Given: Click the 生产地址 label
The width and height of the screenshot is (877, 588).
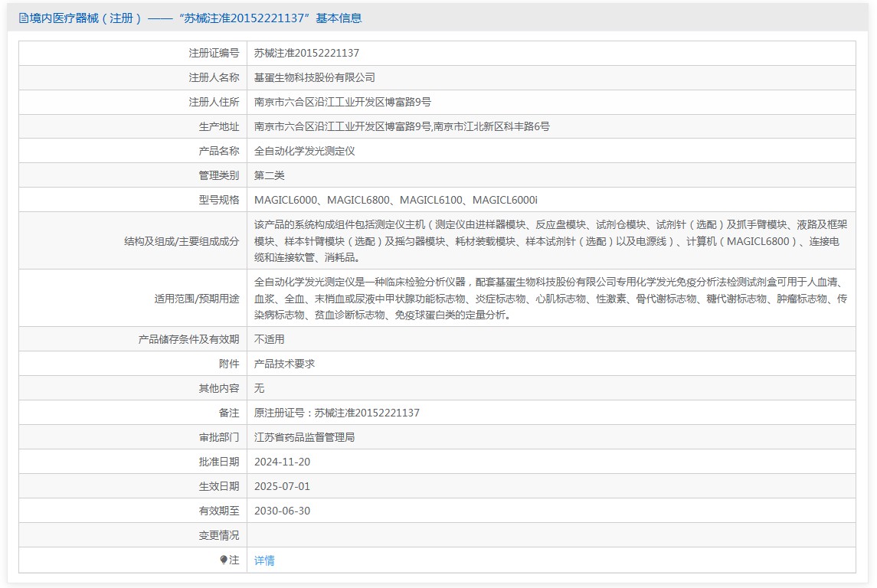Looking at the screenshot, I should pos(219,127).
